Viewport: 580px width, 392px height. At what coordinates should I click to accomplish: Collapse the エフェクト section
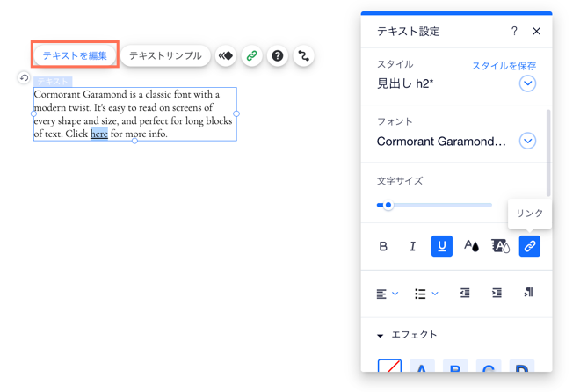click(380, 336)
